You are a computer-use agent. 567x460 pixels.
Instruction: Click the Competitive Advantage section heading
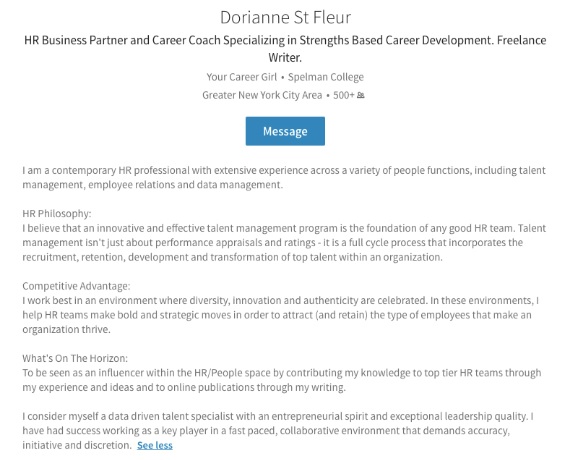click(76, 286)
